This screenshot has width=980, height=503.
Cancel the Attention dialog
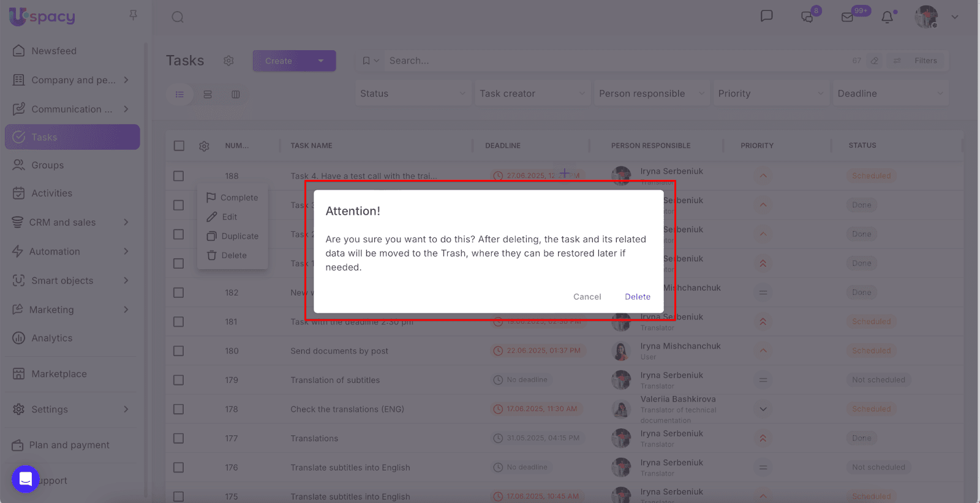tap(587, 297)
